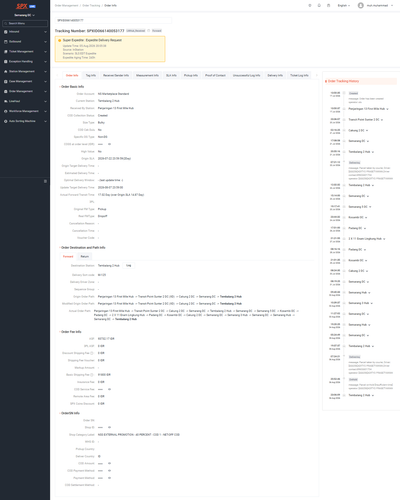Viewport: 400px width, 500px height.
Task: Click the Auto Sorting Machine sidebar icon
Action: [6, 121]
